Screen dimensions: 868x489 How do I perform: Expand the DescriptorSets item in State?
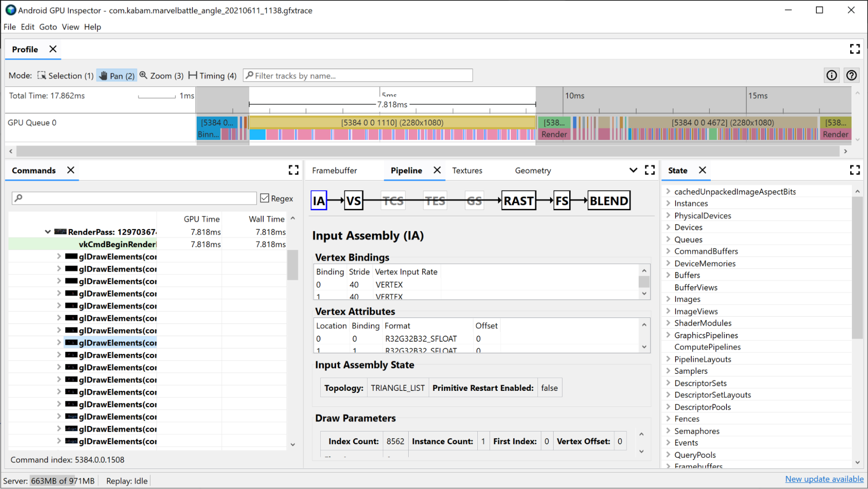[668, 383]
